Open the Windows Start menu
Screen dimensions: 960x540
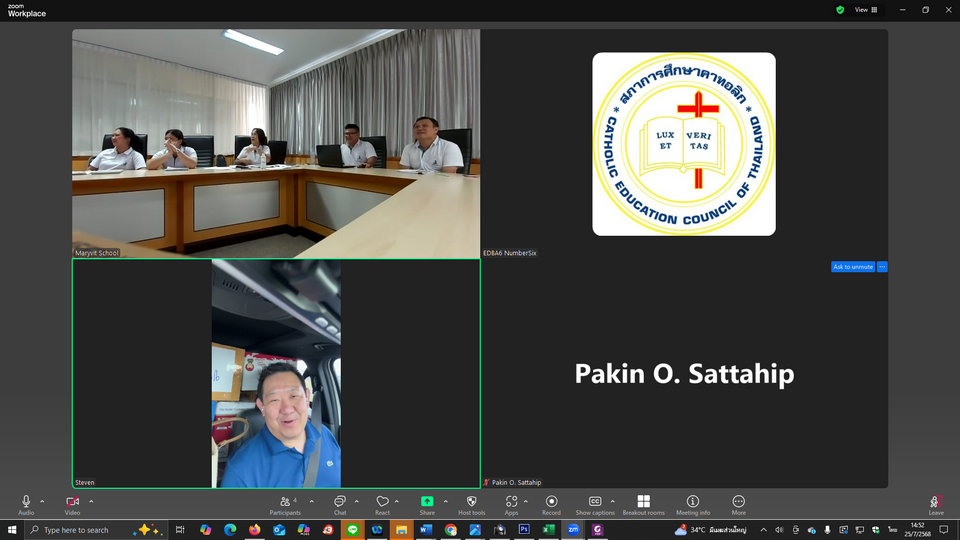(x=12, y=530)
